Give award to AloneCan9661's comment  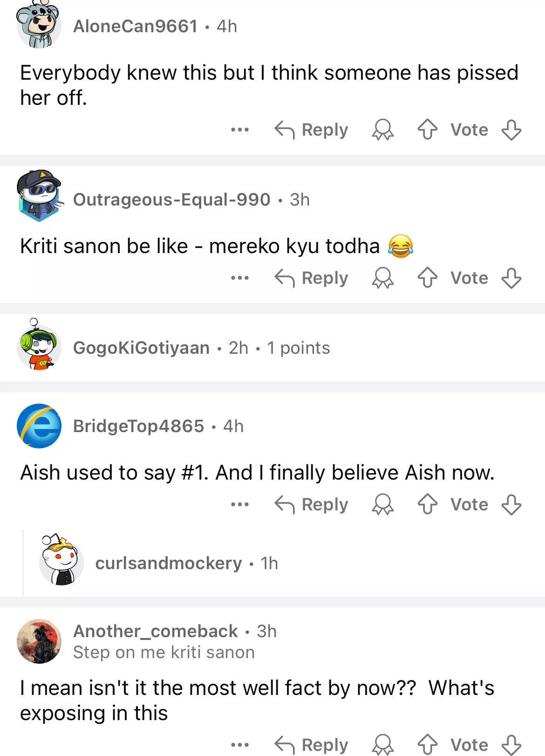382,130
